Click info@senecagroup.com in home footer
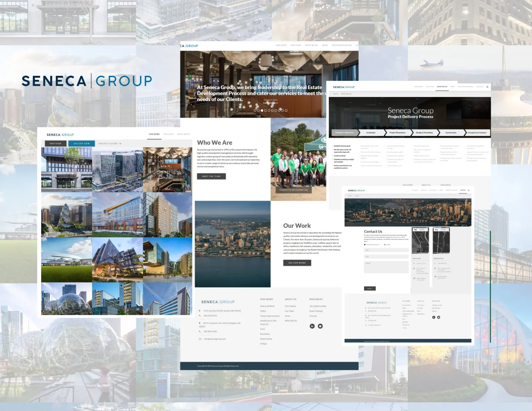The width and height of the screenshot is (532, 411). coord(215,339)
